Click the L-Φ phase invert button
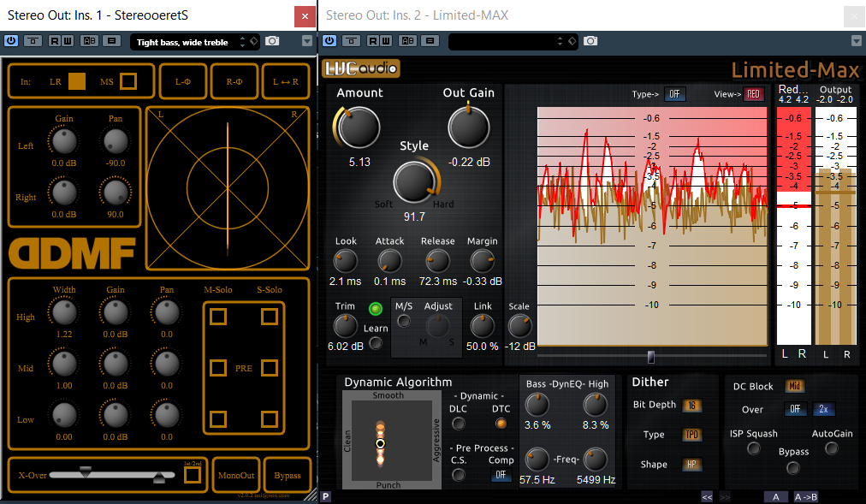Viewport: 866px width, 504px height. tap(183, 82)
